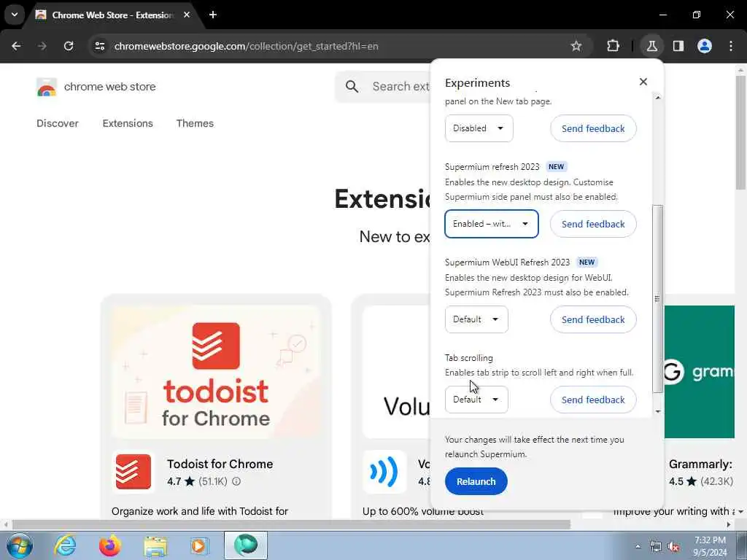Open Tab scrolling Default dropdown

[476, 399]
